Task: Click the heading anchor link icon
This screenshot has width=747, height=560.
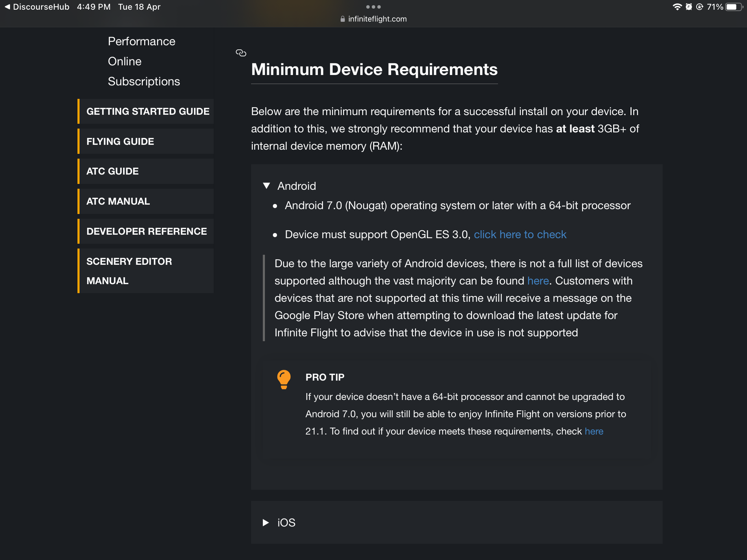Action: (241, 53)
